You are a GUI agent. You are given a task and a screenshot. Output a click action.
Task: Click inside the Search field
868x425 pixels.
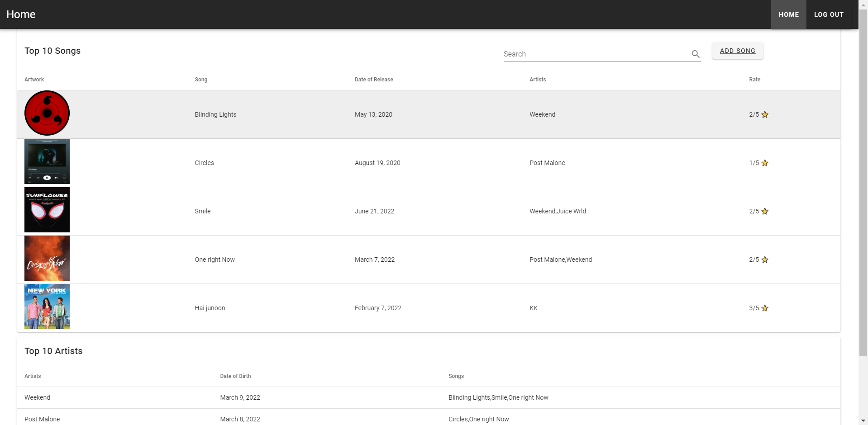[x=588, y=54]
